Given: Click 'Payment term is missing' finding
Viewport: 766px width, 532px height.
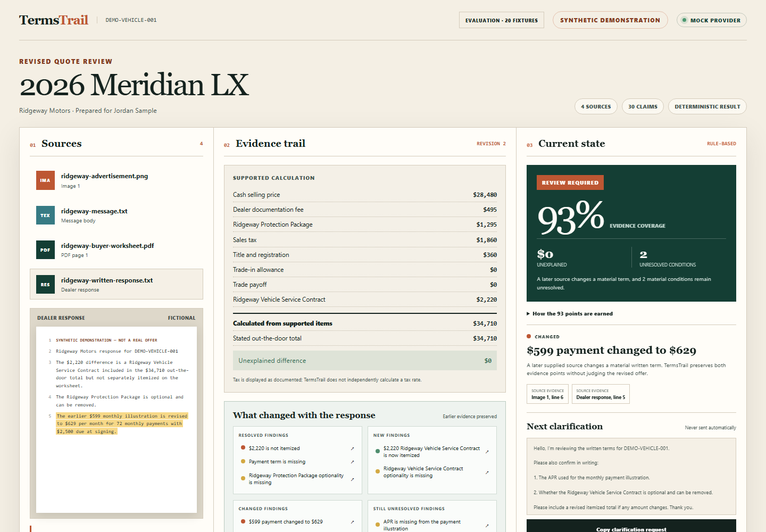Looking at the screenshot, I should 298,462.
